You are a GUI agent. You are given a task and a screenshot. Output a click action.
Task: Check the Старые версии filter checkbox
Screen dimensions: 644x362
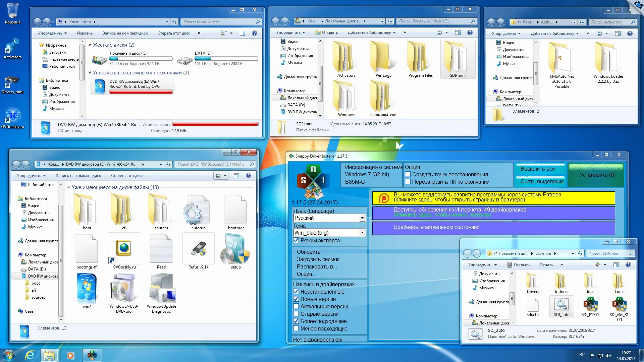pyautogui.click(x=296, y=314)
